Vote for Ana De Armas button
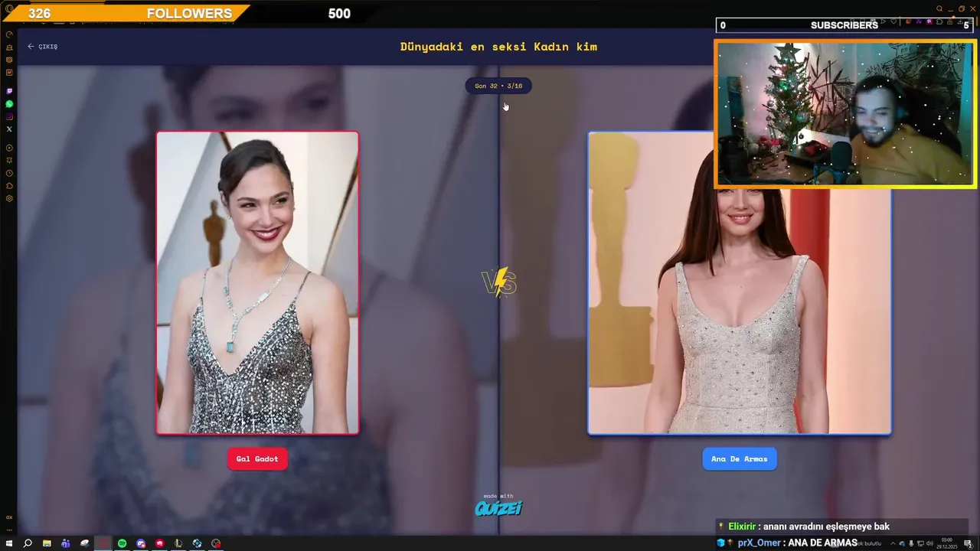 point(740,458)
